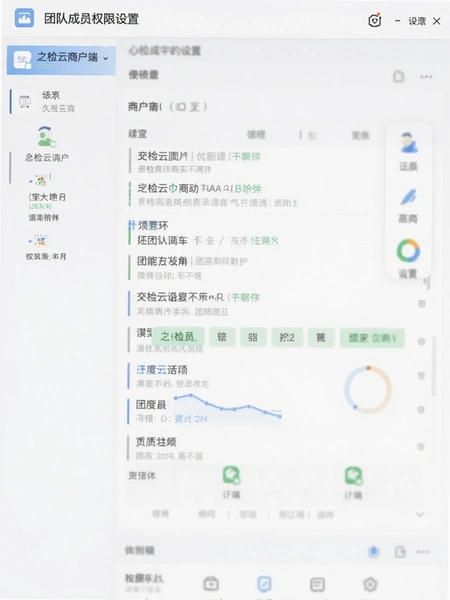This screenshot has height=600, width=450.
Task: Open the user profile icon in floating panel
Action: pos(408,143)
